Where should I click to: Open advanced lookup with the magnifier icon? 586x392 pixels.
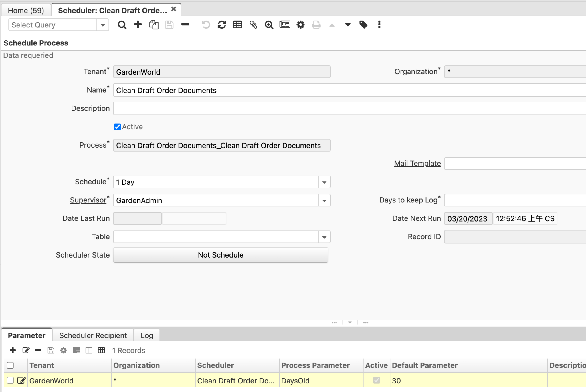coord(269,25)
